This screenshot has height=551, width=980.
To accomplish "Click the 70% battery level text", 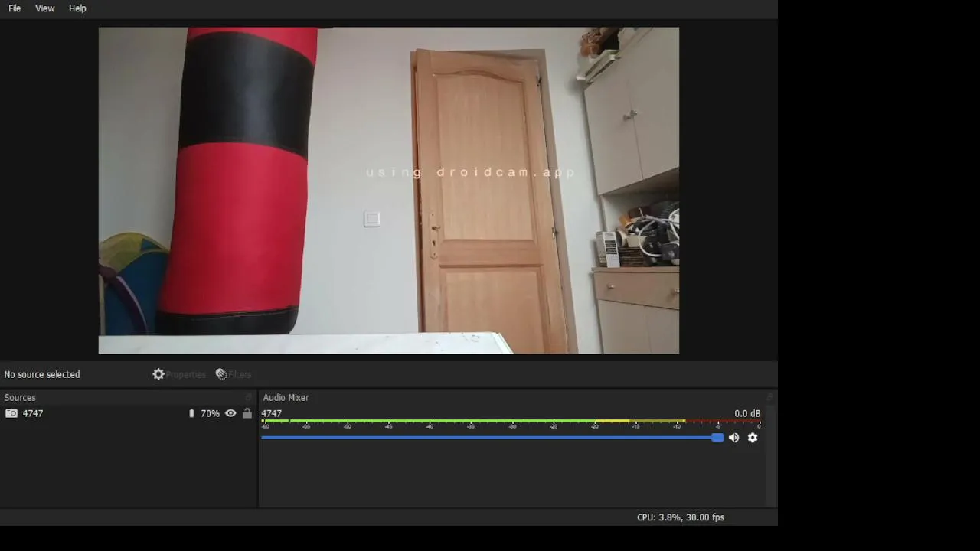I will pyautogui.click(x=210, y=413).
